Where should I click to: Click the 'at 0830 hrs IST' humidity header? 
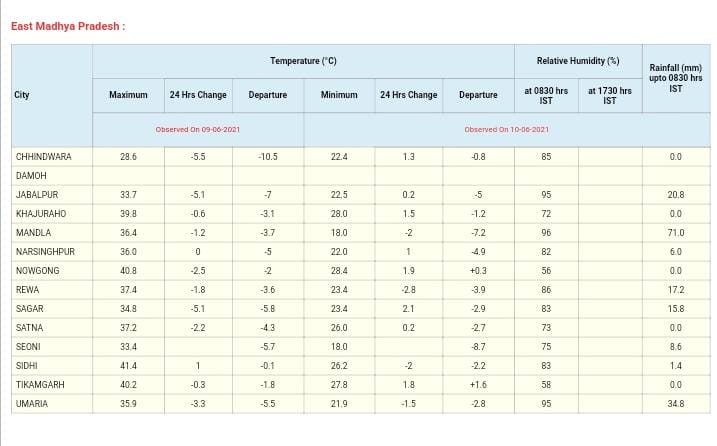(545, 95)
